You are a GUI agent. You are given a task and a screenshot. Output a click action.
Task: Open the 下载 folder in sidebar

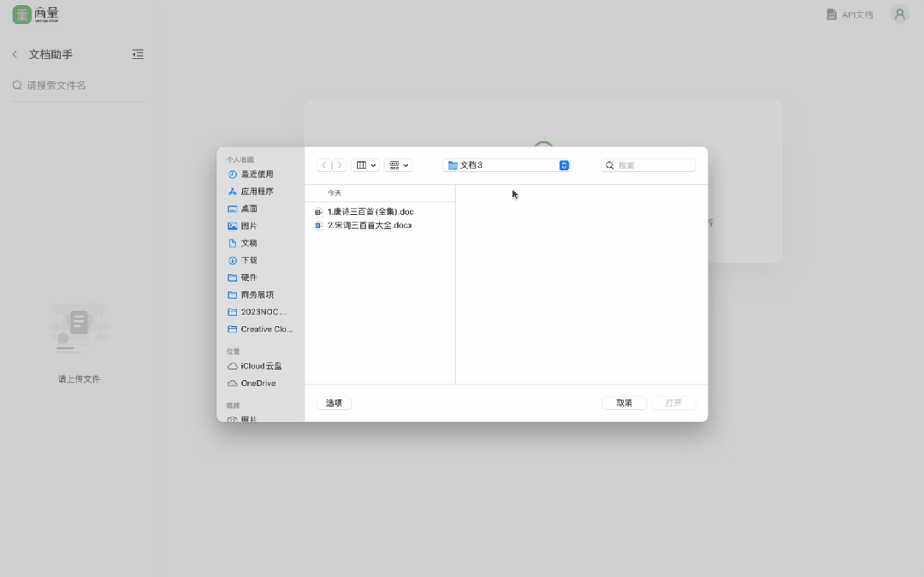coord(249,260)
